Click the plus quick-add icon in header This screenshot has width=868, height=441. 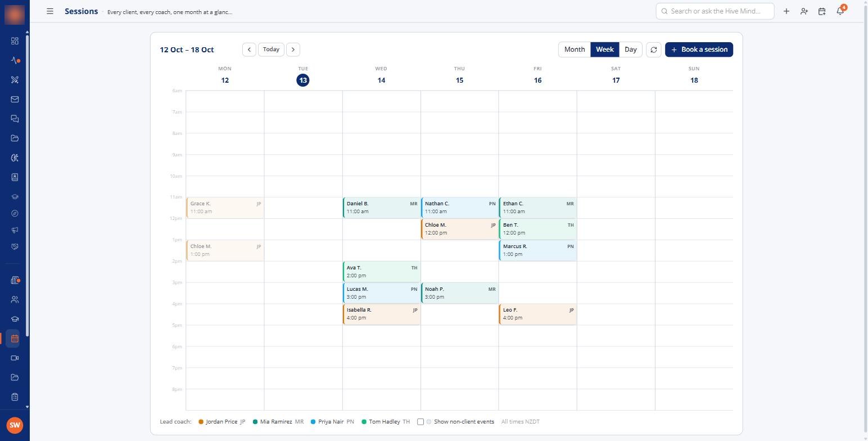786,11
